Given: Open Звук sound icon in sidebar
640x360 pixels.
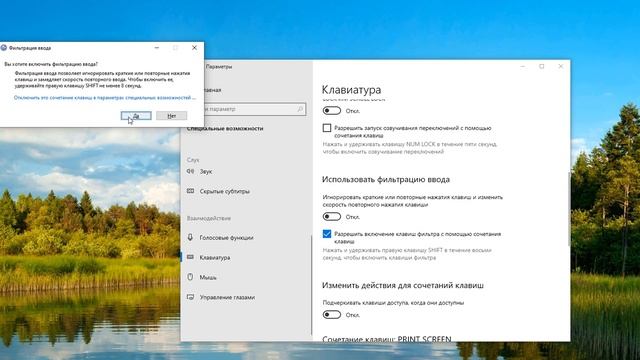Looking at the screenshot, I should [191, 171].
